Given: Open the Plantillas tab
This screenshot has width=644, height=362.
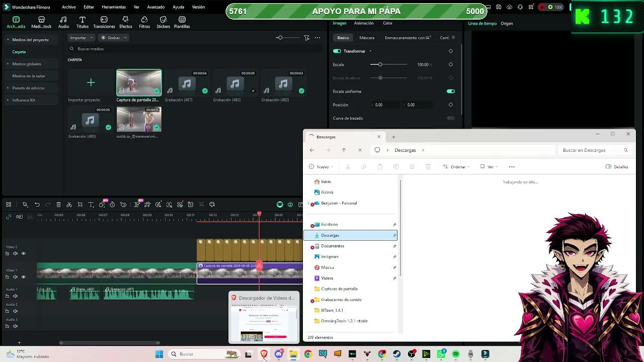Looking at the screenshot, I should pyautogui.click(x=182, y=23).
